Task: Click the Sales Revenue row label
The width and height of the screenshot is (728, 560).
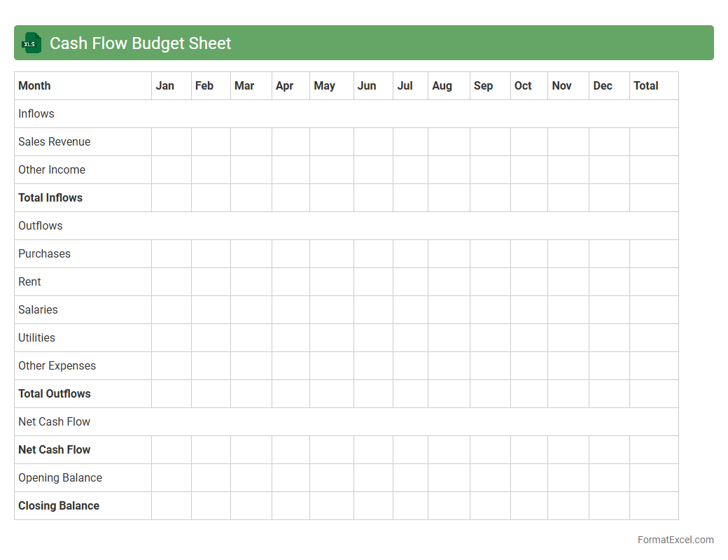Action: click(55, 142)
